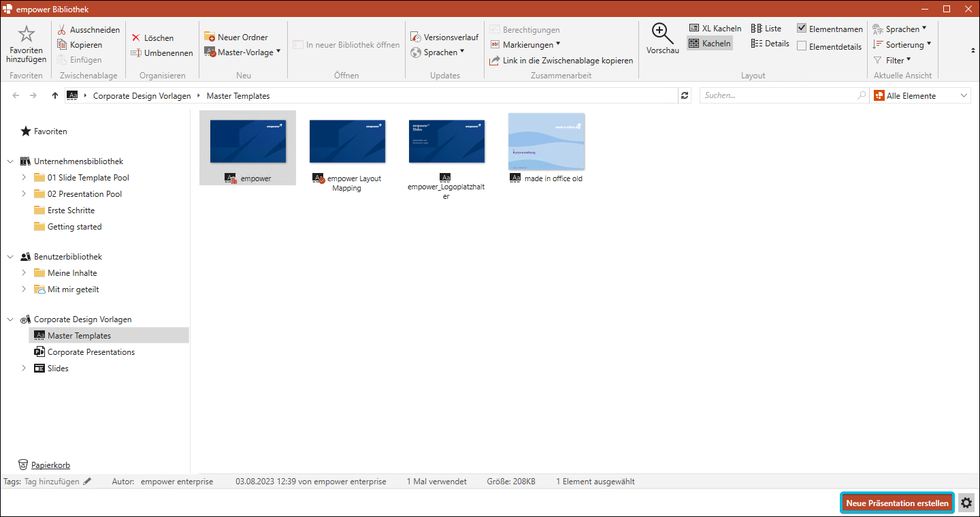Image resolution: width=980 pixels, height=517 pixels.
Task: Click the Papierkorb trash icon
Action: (x=23, y=465)
